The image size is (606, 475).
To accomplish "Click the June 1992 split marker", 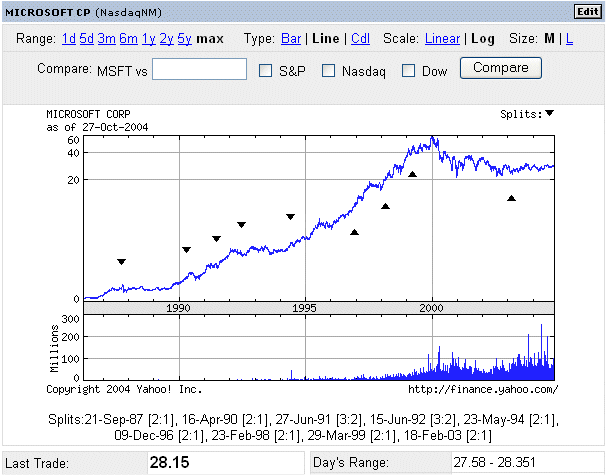I will [x=241, y=225].
